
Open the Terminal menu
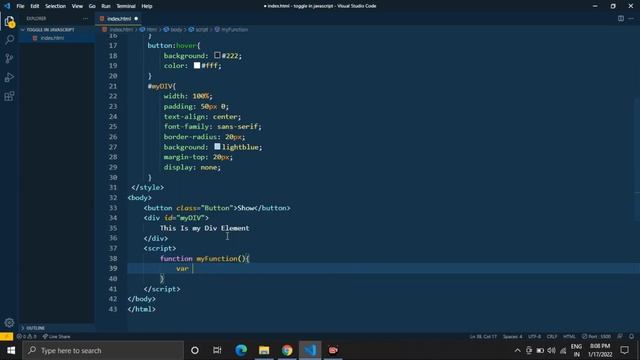(126, 6)
